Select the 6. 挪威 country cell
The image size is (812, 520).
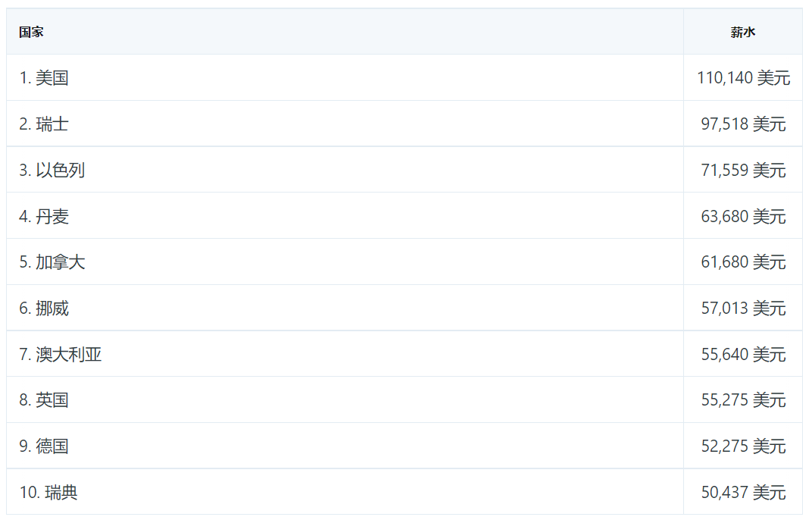44,308
